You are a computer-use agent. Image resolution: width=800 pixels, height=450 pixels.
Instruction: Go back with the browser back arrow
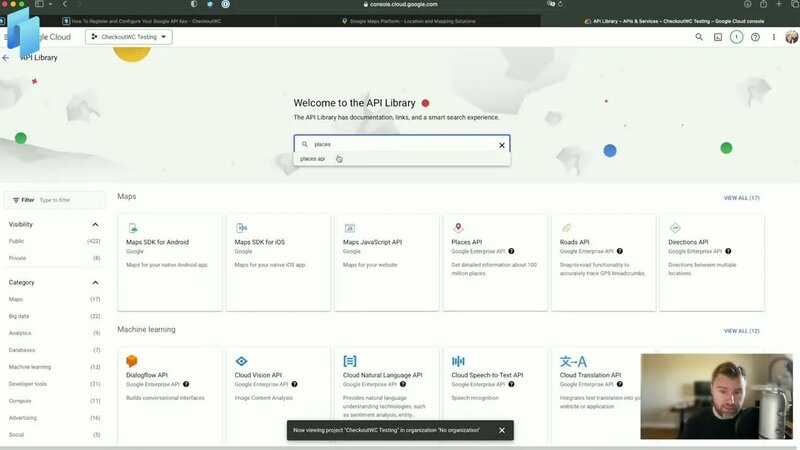(x=65, y=4)
